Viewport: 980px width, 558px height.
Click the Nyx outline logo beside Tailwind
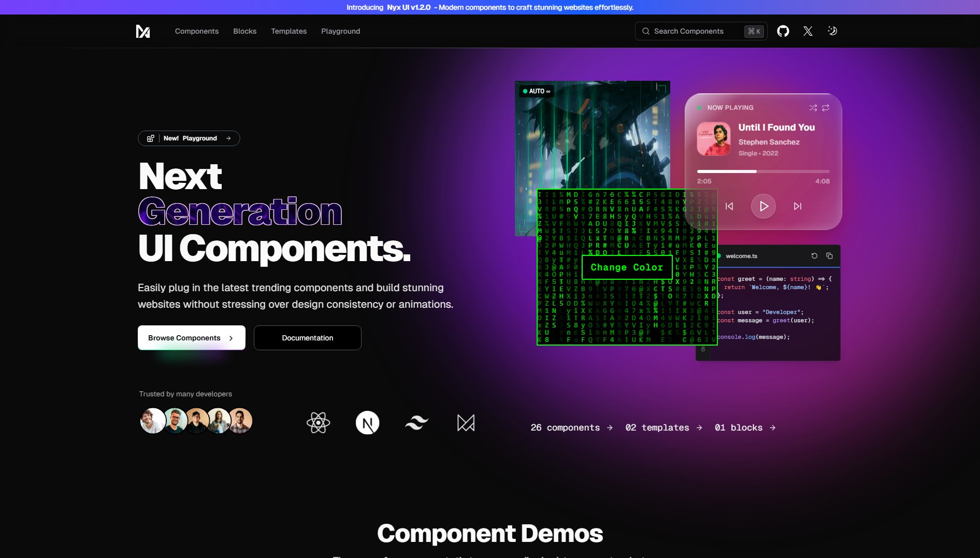click(x=466, y=423)
